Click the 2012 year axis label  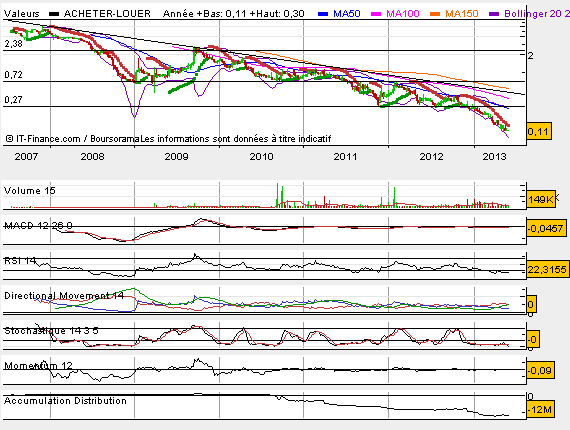coord(431,157)
